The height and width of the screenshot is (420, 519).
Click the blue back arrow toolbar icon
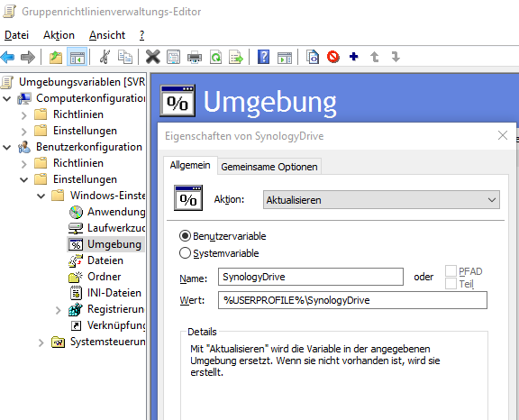(7, 57)
